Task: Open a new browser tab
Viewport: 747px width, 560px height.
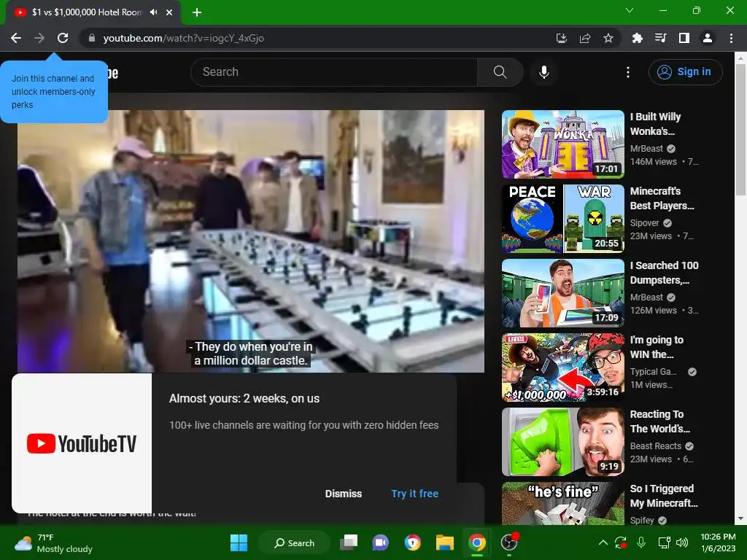Action: [197, 12]
